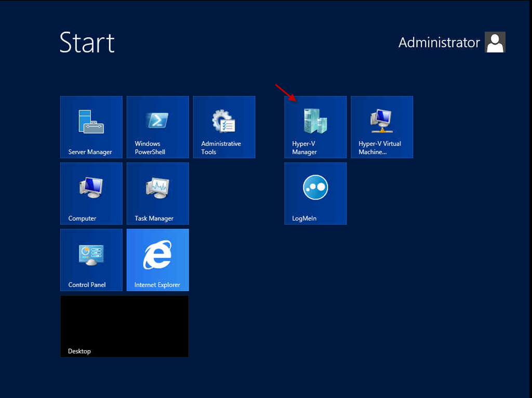532x398 pixels.
Task: Open the Server Manager tile
Action: (91, 127)
